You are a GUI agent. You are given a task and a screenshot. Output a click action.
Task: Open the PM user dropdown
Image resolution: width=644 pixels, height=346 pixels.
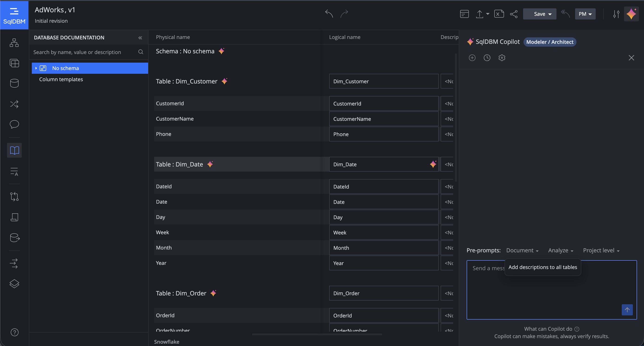point(585,14)
